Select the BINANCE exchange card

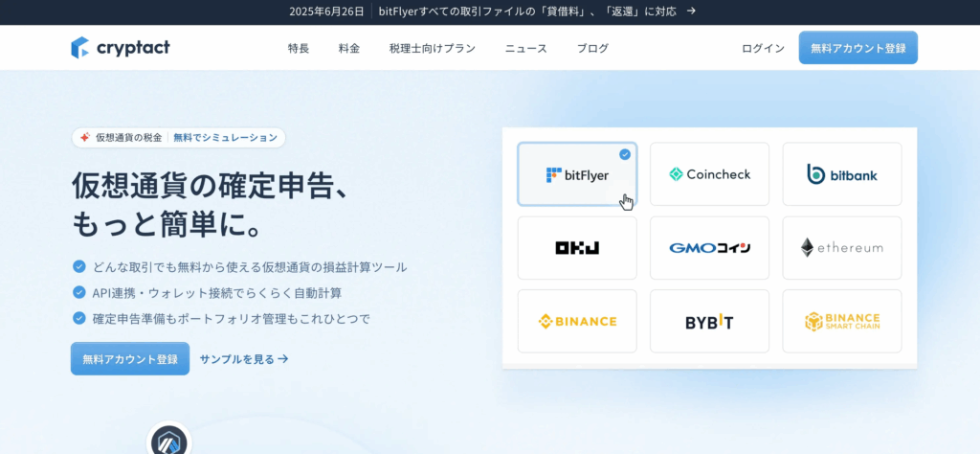[577, 322]
